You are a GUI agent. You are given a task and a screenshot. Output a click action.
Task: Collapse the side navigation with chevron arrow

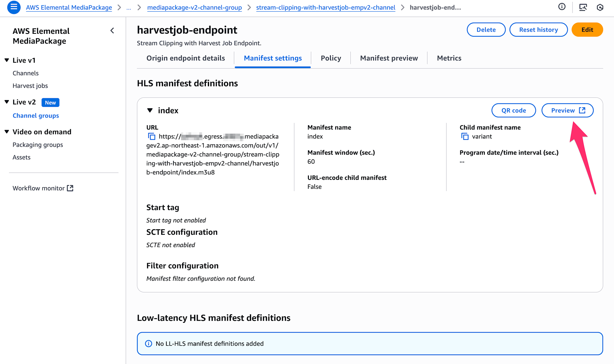(x=112, y=31)
